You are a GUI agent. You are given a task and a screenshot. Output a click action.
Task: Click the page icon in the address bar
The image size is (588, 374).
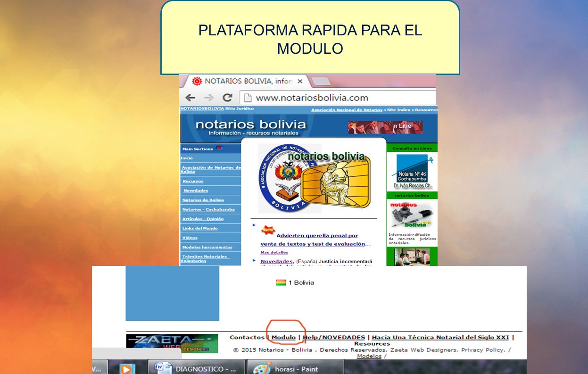click(x=248, y=98)
